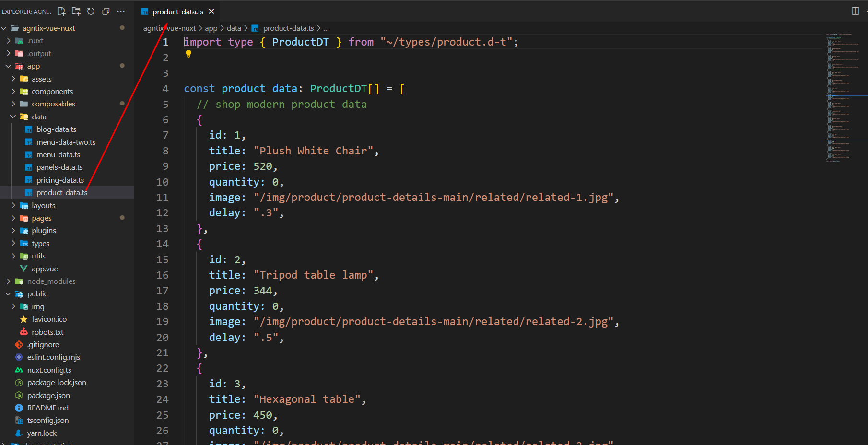The width and height of the screenshot is (868, 445).
Task: Open Explorer more actions ellipsis menu
Action: tap(121, 12)
